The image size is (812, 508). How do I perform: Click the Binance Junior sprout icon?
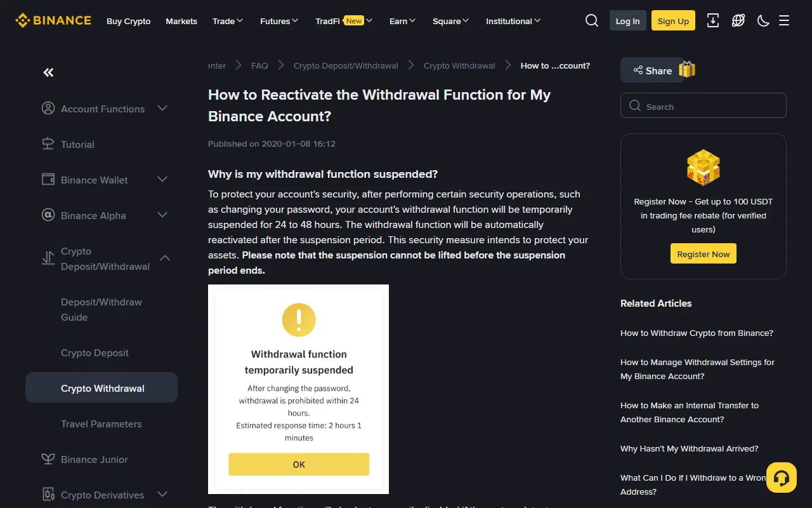click(x=48, y=459)
